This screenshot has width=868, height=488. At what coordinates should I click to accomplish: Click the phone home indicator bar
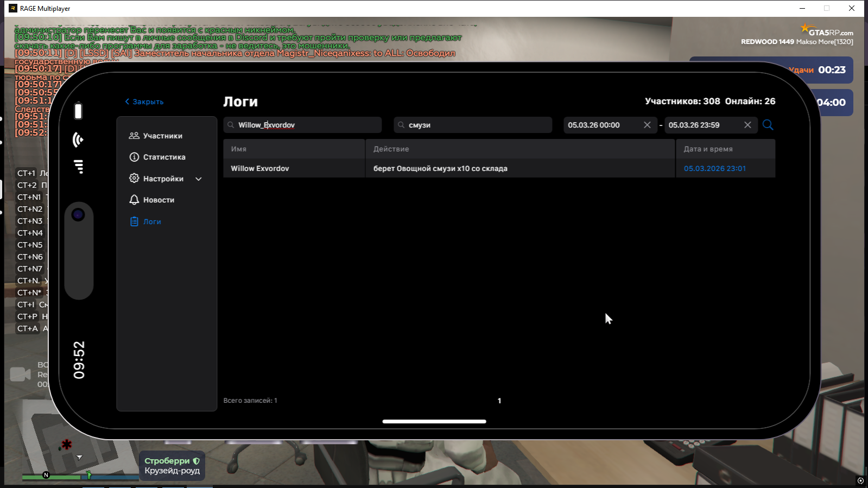(x=434, y=421)
